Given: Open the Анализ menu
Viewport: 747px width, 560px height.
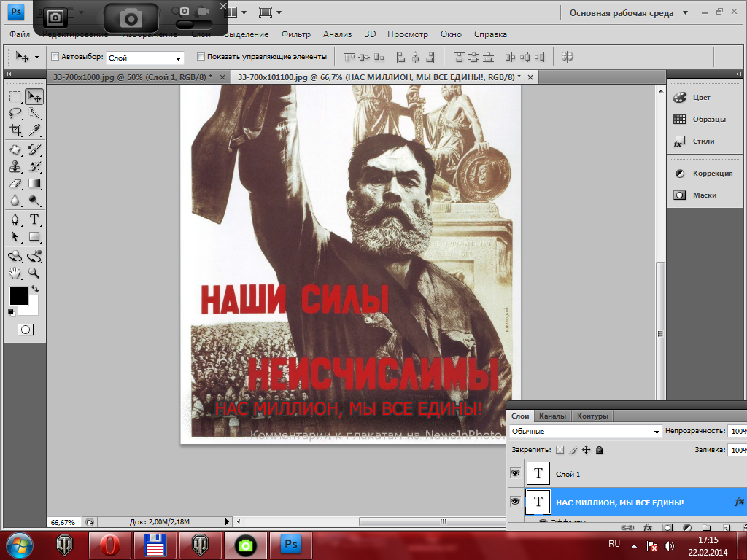Looking at the screenshot, I should click(x=337, y=34).
